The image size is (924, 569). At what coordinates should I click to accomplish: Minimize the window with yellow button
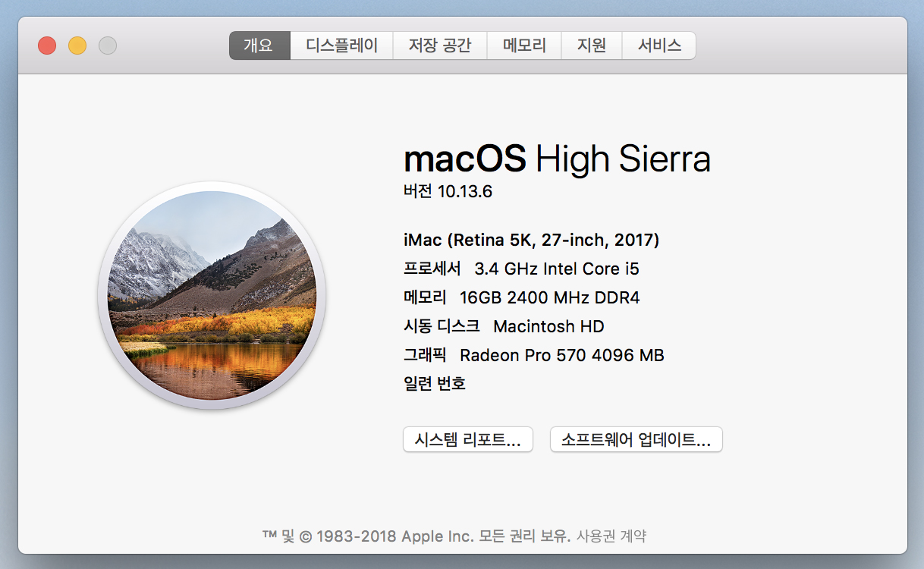[77, 46]
